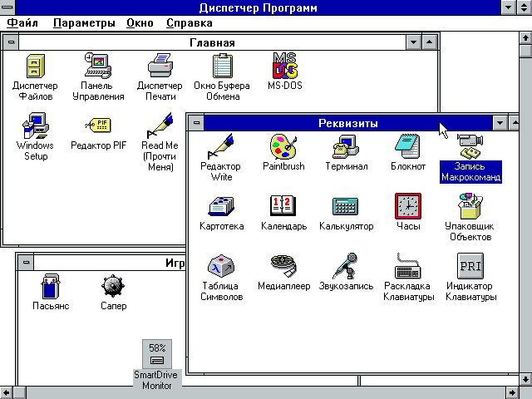Click the Часы clock icon
The height and width of the screenshot is (399, 532).
[x=408, y=206]
